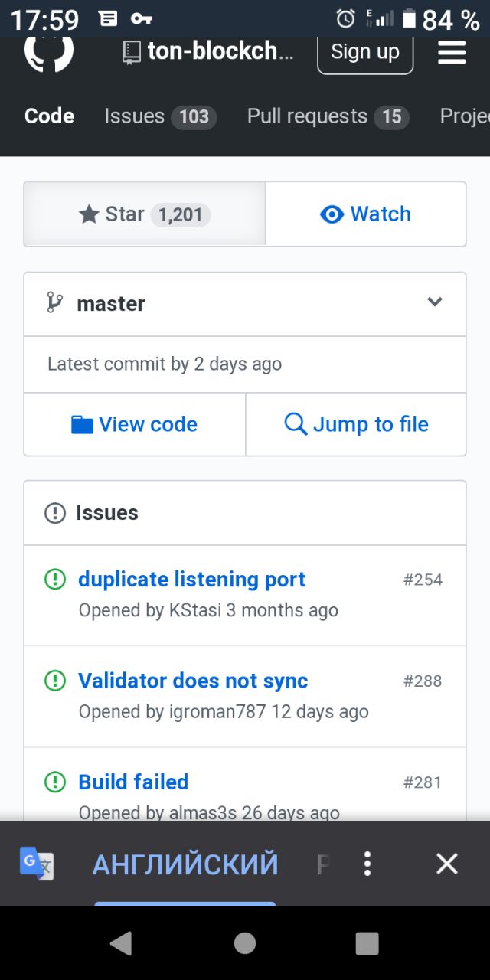Tap the alarm clock status bar icon
490x980 pixels.
[346, 18]
